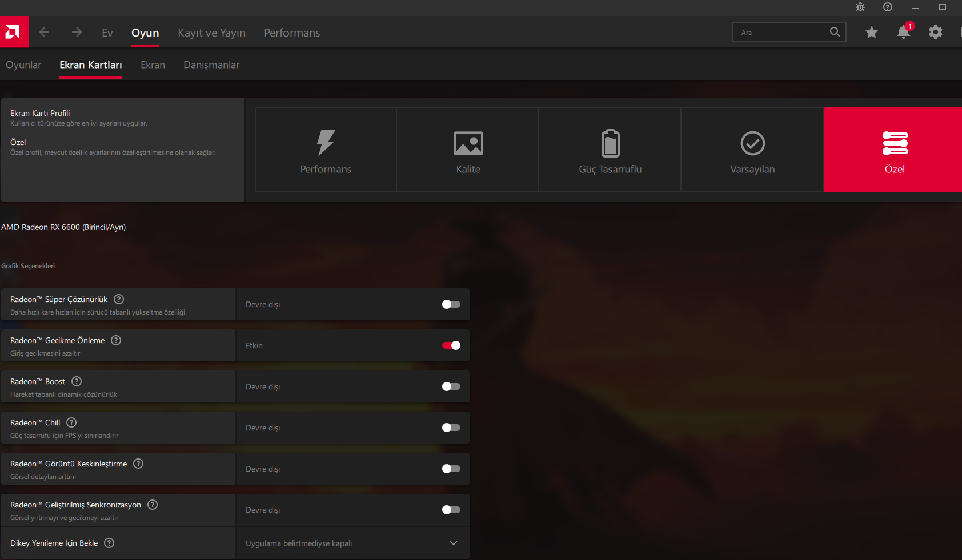Show help for Radeon Gecikme Önleme
962x560 pixels.
point(116,340)
